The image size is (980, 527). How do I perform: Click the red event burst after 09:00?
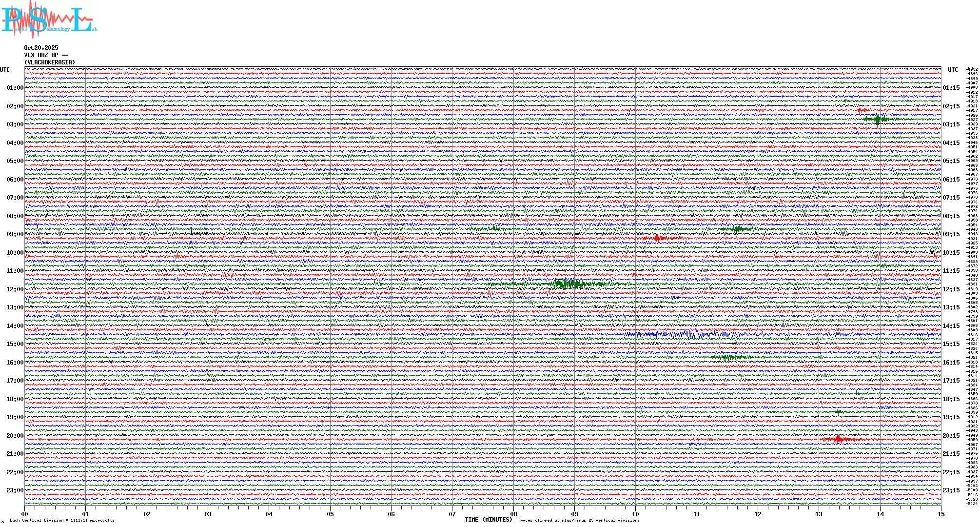coord(657,238)
